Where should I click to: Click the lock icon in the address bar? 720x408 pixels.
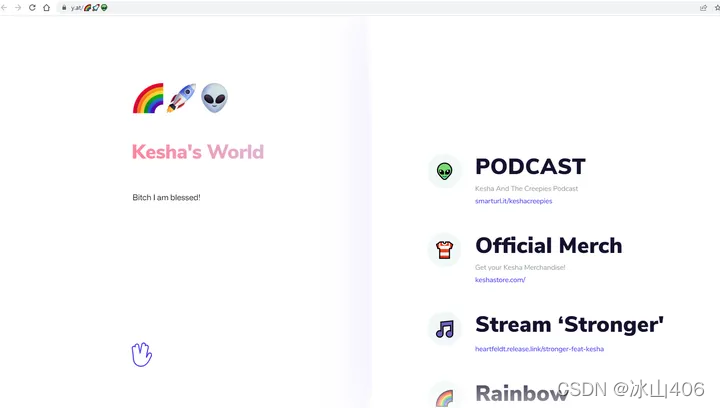point(64,8)
